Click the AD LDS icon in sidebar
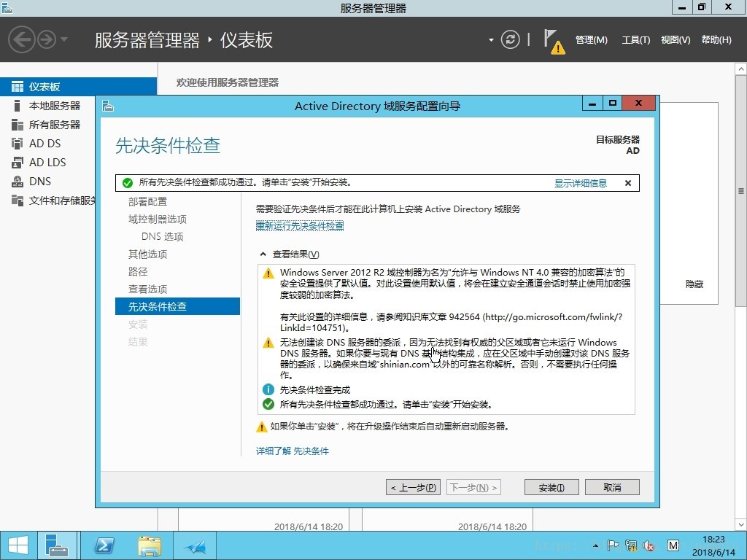This screenshot has width=747, height=560. (x=18, y=163)
